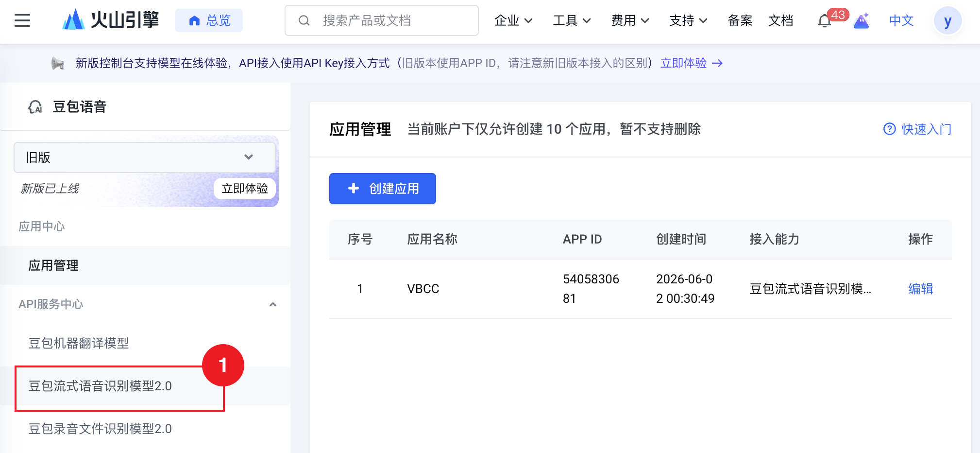980x453 pixels.
Task: Click the 豆包流式语音识别模... capability cell
Action: [x=811, y=289]
